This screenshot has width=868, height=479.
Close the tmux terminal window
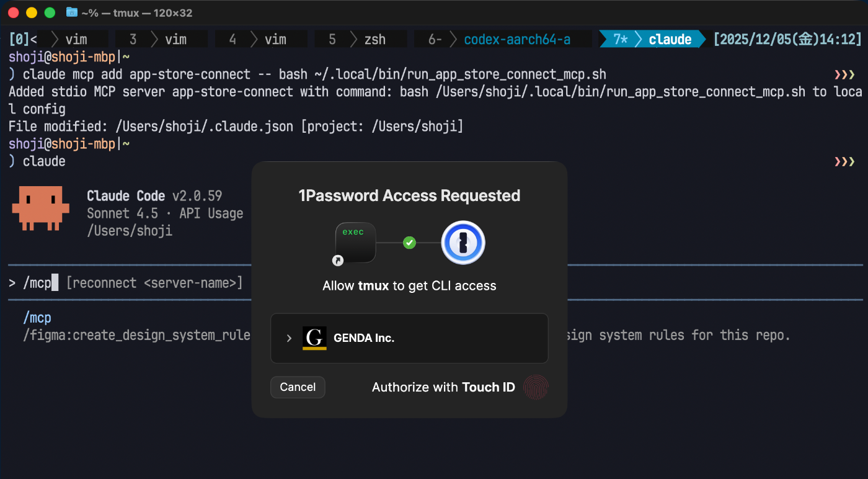[14, 12]
